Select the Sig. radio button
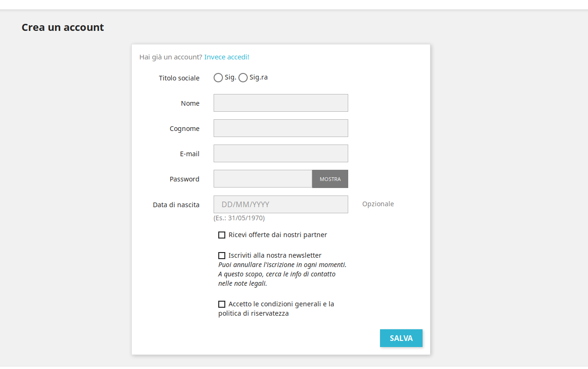Viewport: 588px width, 369px height. coord(218,78)
